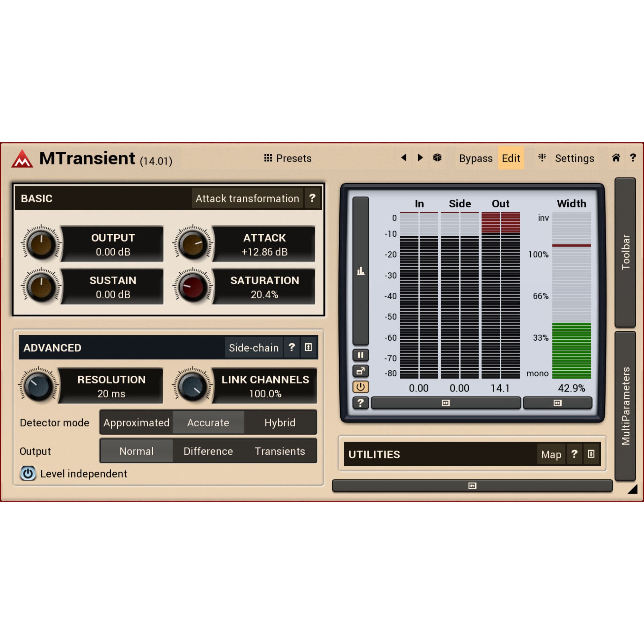Click the level meters width expander bar

tap(446, 403)
